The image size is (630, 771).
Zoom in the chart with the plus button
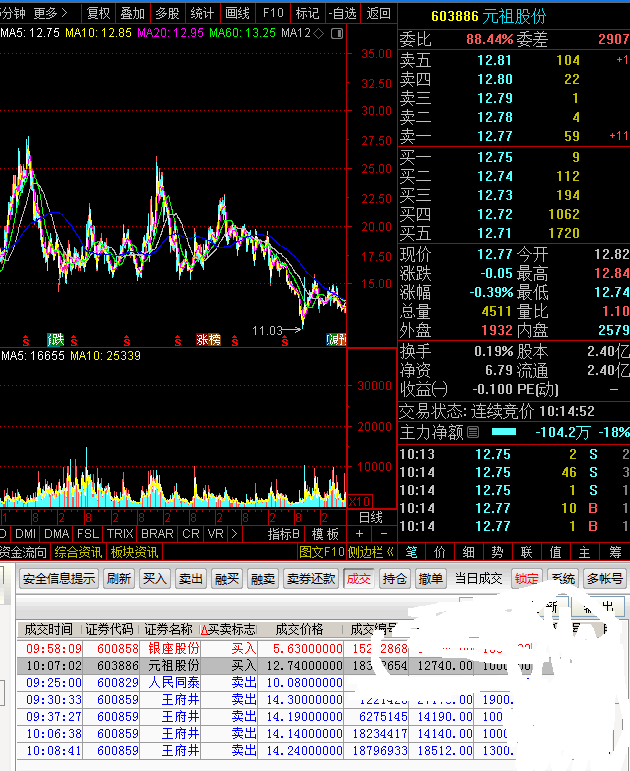coord(360,534)
